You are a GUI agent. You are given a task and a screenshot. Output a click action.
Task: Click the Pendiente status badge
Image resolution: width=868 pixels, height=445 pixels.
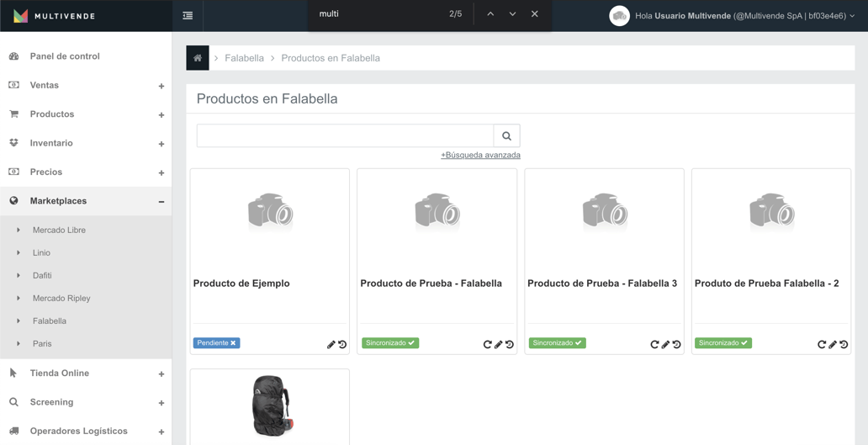[216, 343]
